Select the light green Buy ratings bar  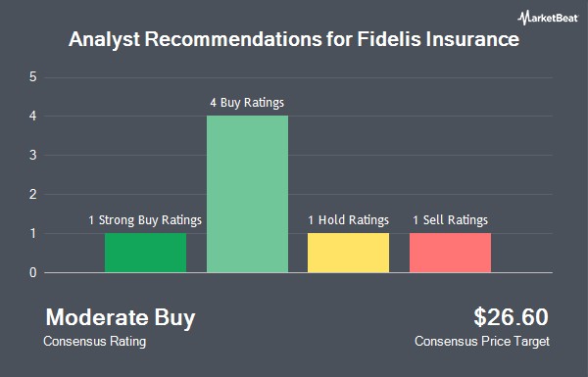(248, 194)
